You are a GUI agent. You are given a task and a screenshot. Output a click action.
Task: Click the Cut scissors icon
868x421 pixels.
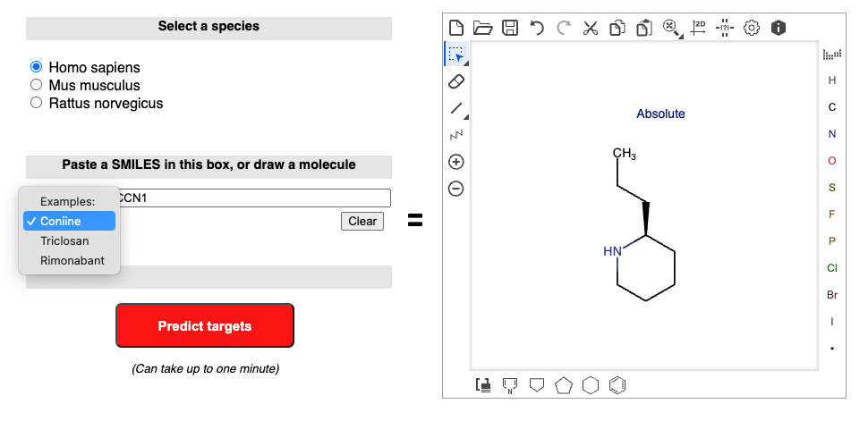tap(590, 28)
